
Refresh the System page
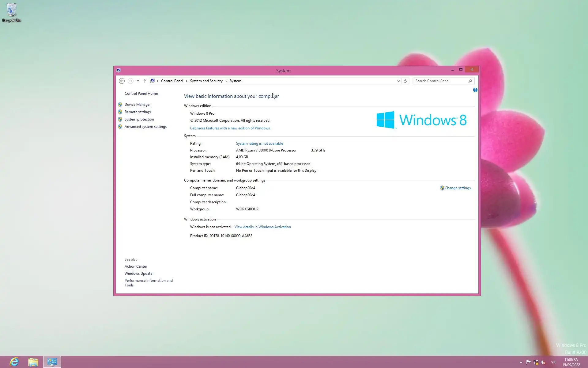pyautogui.click(x=405, y=81)
